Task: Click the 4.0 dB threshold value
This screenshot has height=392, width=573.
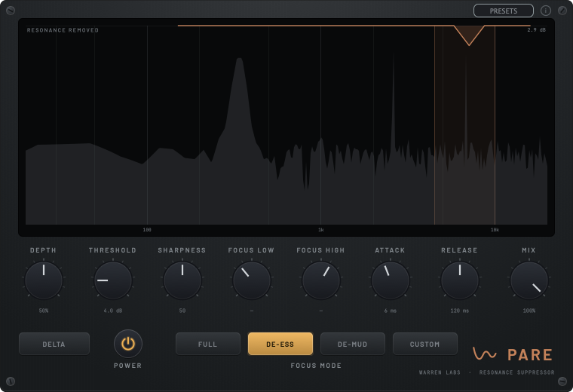Action: pyautogui.click(x=113, y=311)
